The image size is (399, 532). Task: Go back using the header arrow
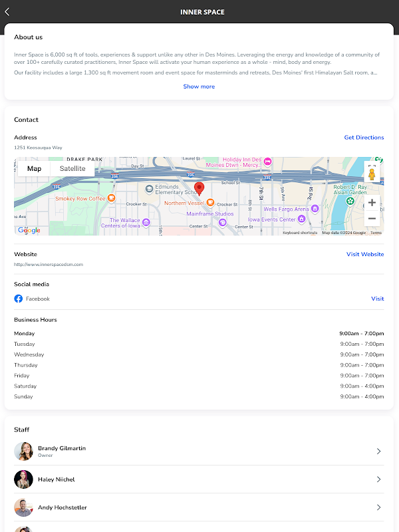coord(7,12)
